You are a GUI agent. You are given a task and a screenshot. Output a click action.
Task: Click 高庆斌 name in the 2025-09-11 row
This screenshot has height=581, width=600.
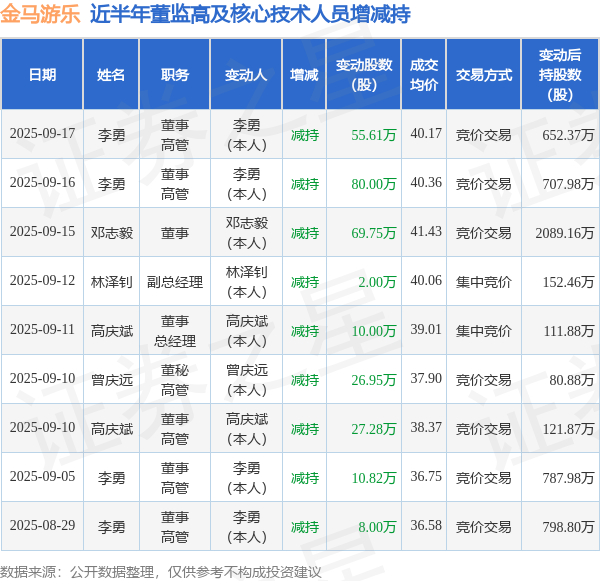(112, 331)
